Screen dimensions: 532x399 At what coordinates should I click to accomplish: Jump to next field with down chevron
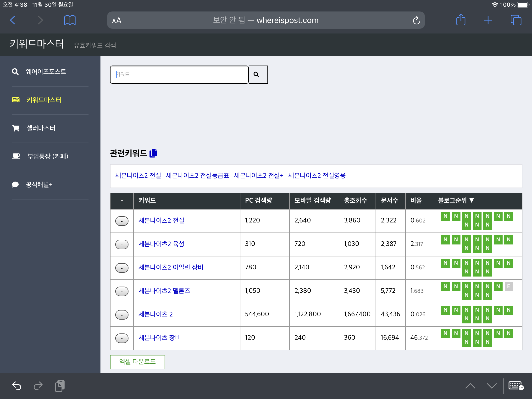click(491, 386)
